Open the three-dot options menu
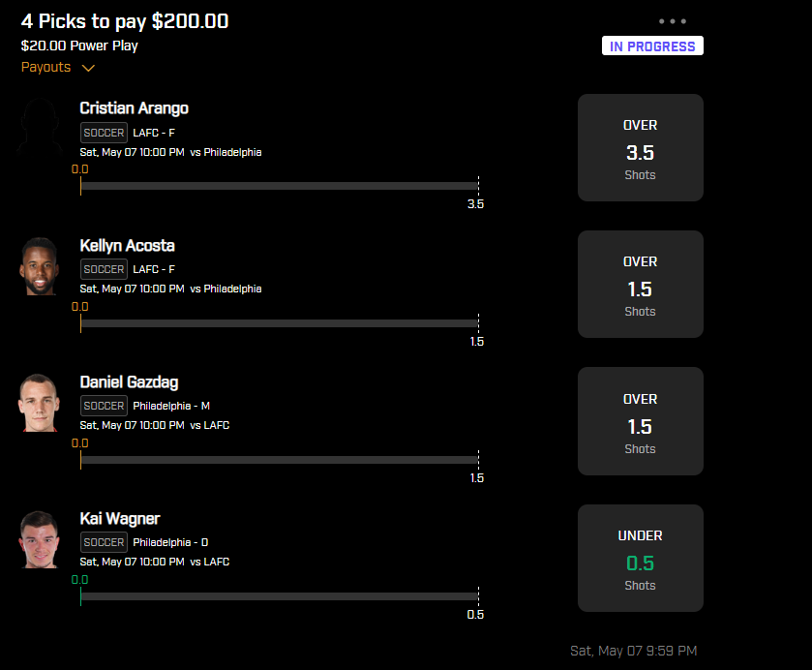This screenshot has height=670, width=812. click(x=673, y=21)
